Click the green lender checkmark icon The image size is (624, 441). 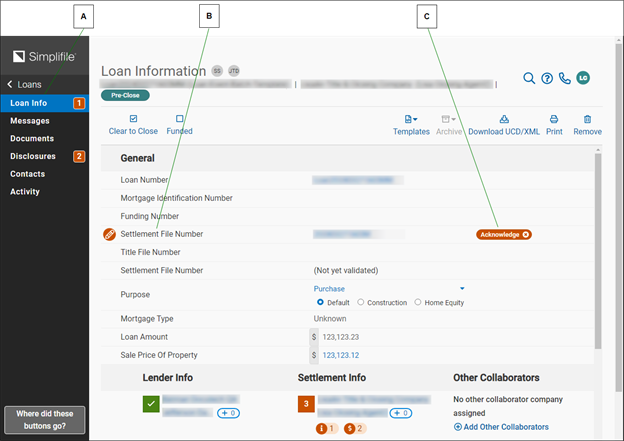[x=151, y=404]
